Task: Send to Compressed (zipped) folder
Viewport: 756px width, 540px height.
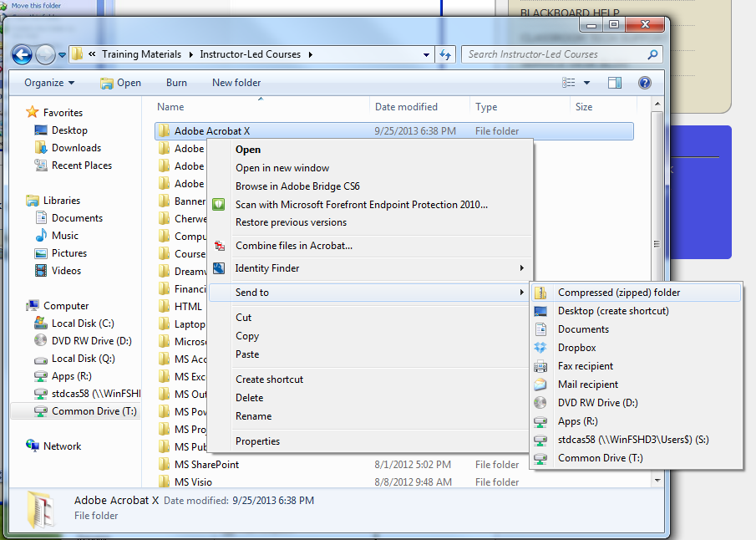Action: (636, 293)
